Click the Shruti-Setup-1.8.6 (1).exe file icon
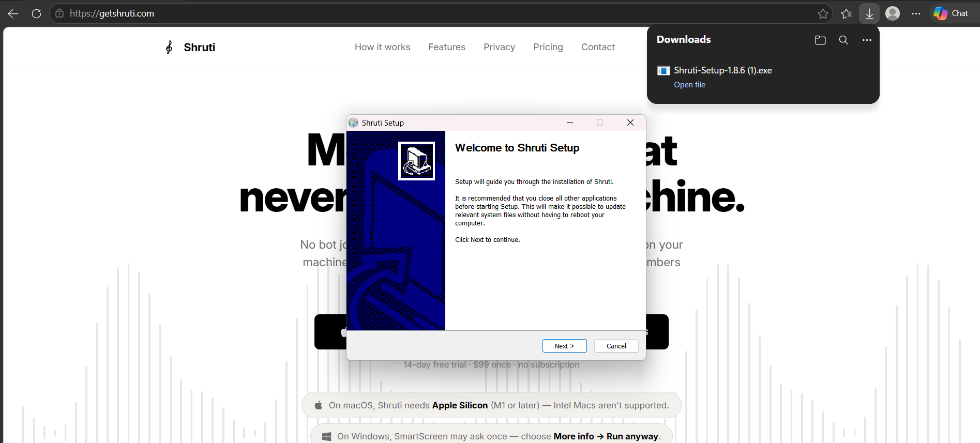The width and height of the screenshot is (980, 443). 664,71
